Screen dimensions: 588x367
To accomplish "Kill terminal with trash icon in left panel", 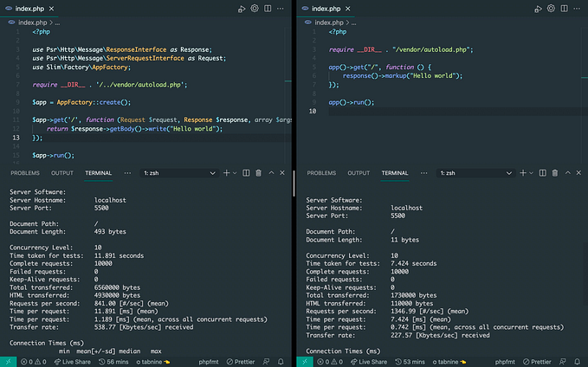I will pyautogui.click(x=258, y=173).
